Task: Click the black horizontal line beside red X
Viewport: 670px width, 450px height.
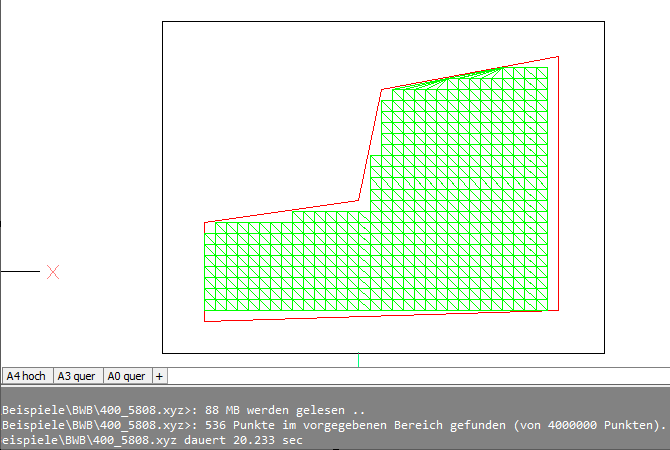Action: point(20,271)
